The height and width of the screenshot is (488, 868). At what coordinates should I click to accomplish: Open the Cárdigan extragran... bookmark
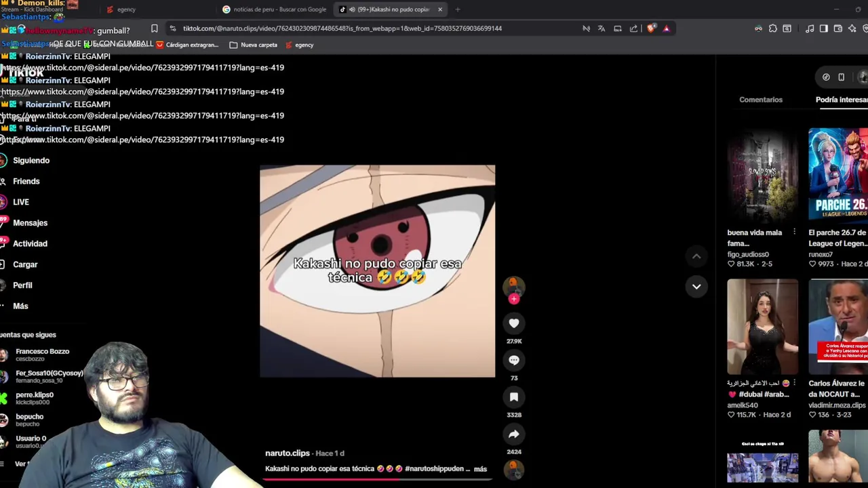[187, 45]
